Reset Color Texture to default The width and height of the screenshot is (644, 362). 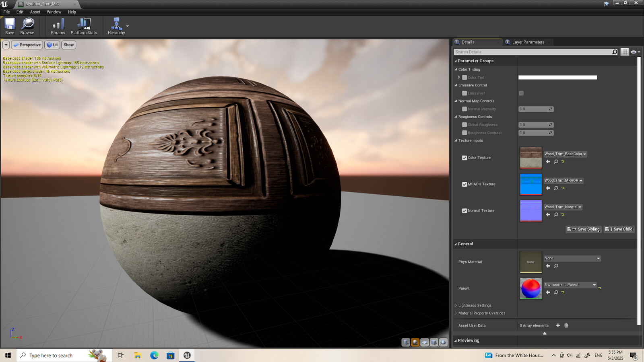[x=563, y=162]
